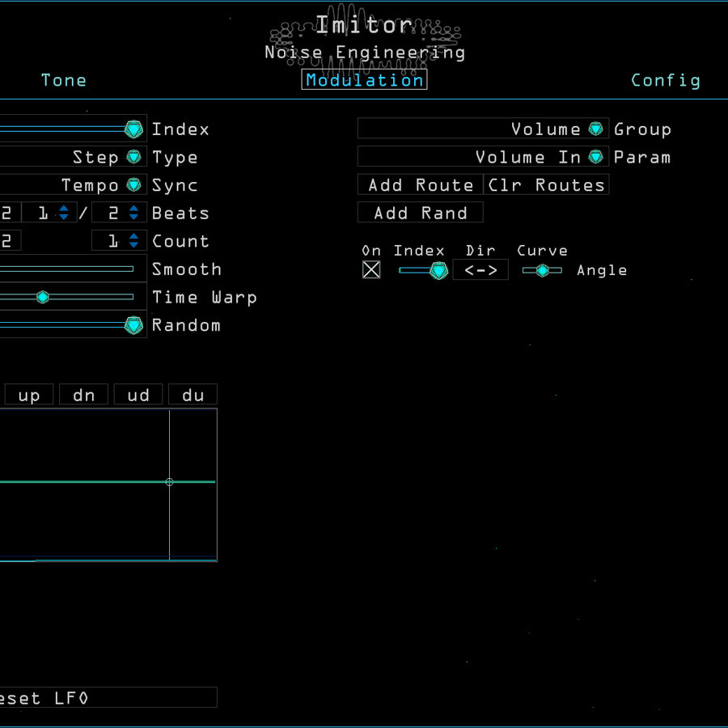Toggle the Dir direction arrows button
728x728 pixels.
point(480,270)
